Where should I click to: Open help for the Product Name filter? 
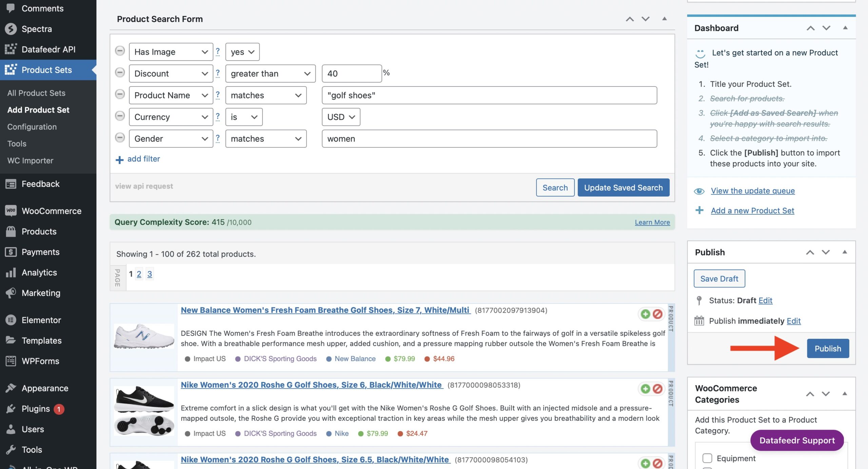[x=218, y=95]
